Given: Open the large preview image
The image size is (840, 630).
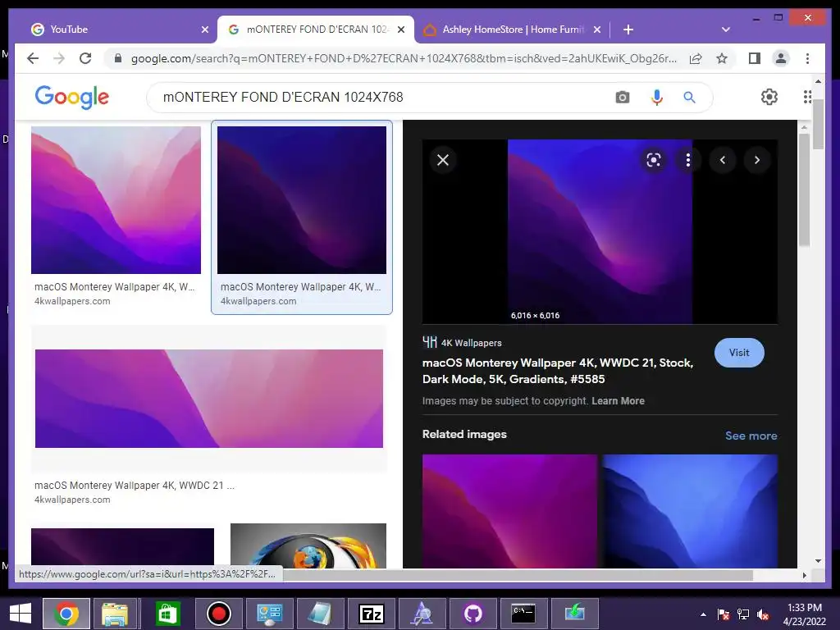Looking at the screenshot, I should [x=600, y=231].
